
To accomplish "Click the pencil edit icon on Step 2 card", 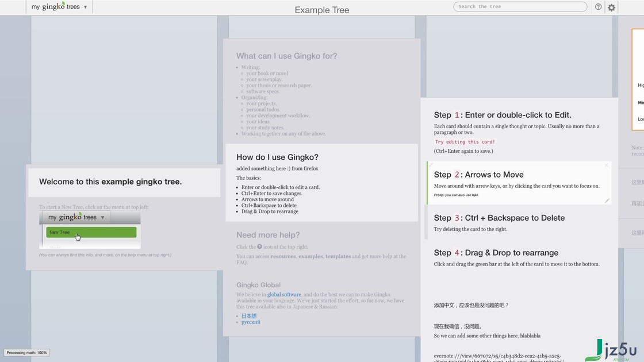I will [x=607, y=201].
